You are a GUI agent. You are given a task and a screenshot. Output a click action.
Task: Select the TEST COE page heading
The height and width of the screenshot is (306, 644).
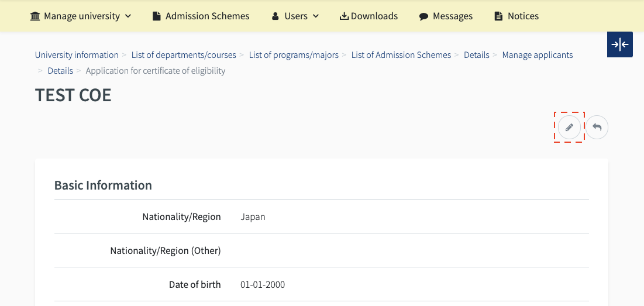click(73, 95)
